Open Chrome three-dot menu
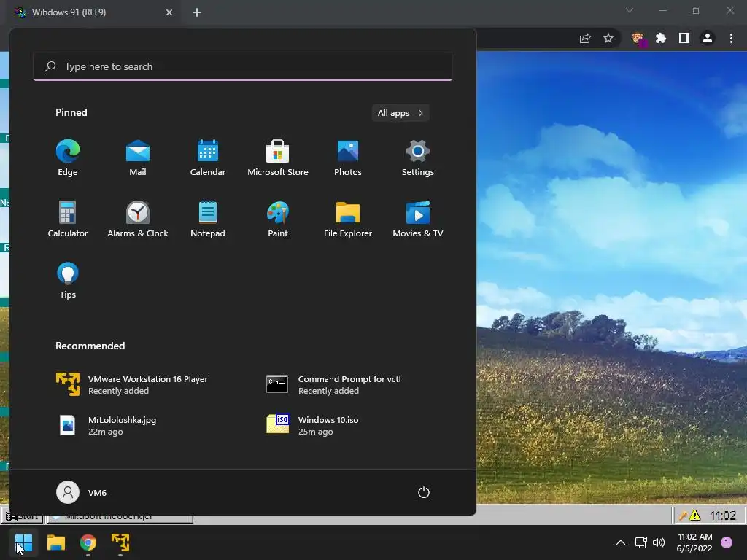The image size is (747, 560). [x=731, y=38]
